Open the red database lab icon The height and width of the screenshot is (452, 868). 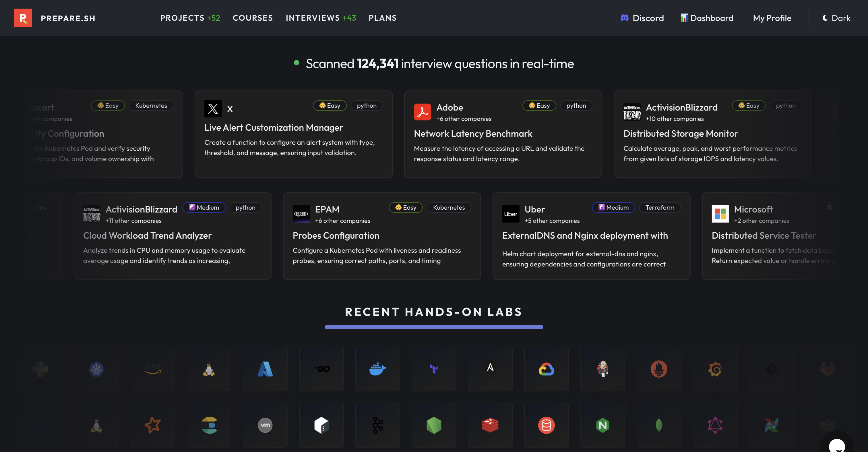(x=547, y=425)
